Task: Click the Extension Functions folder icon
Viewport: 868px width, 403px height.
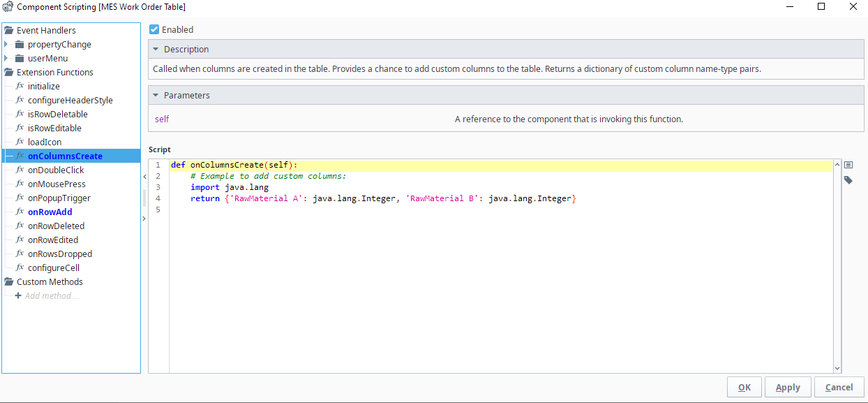Action: [9, 73]
